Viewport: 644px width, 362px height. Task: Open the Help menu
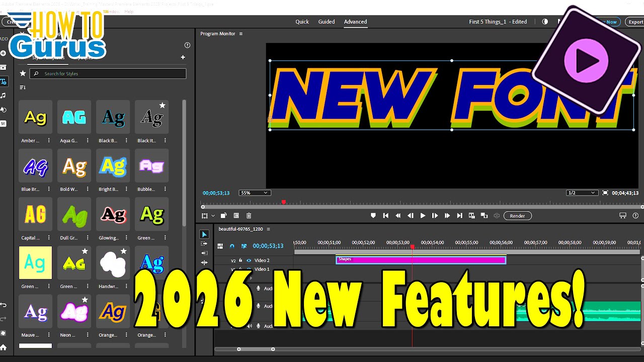129,11
